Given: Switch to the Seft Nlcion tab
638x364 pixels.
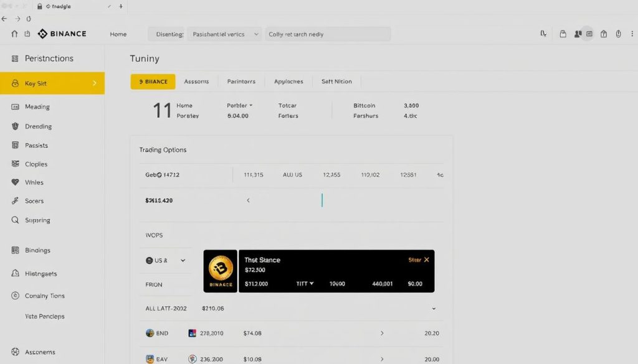Looking at the screenshot, I should (x=336, y=82).
